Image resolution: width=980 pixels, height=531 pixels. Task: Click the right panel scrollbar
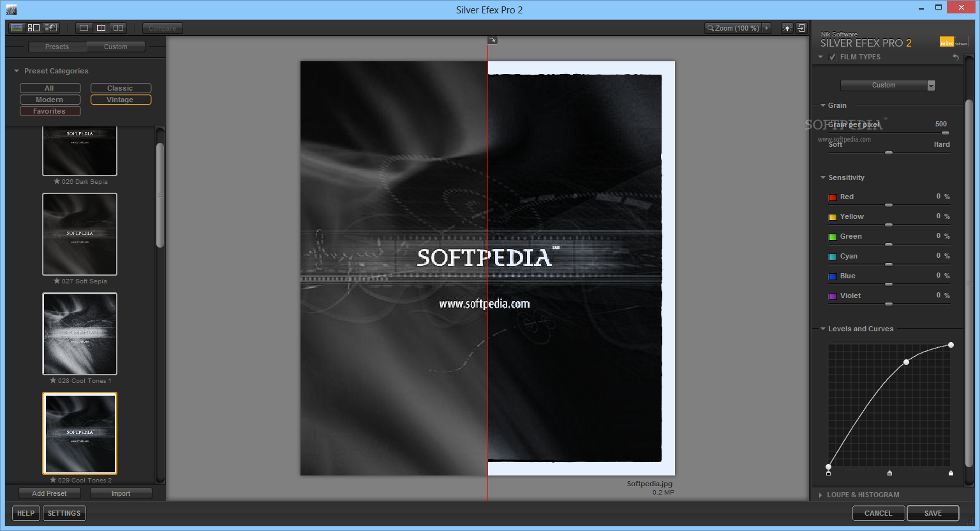pos(969,284)
